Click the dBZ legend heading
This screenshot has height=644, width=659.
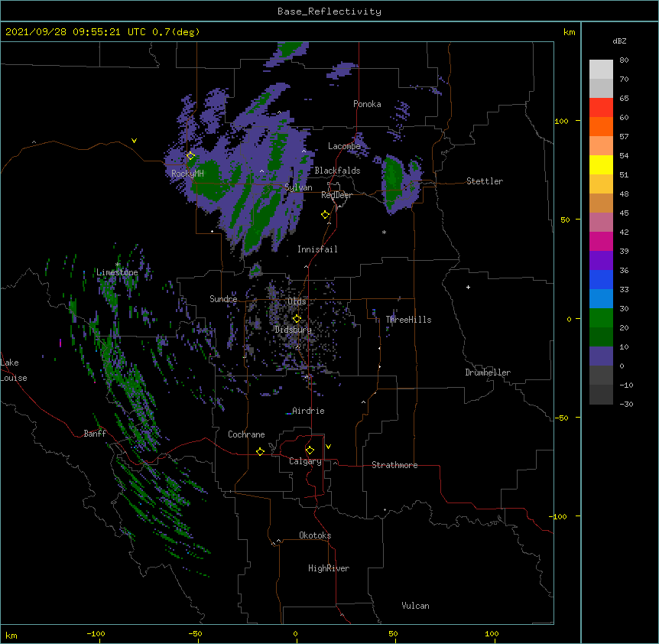[x=619, y=41]
